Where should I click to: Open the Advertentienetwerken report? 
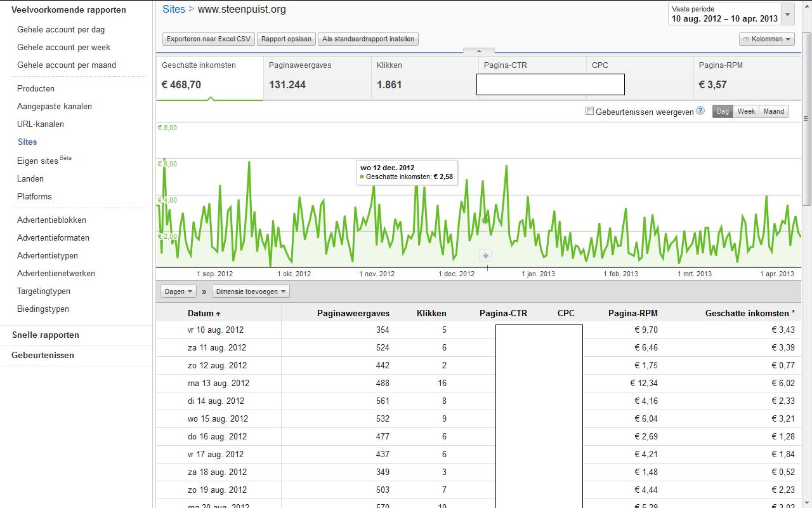tap(56, 273)
